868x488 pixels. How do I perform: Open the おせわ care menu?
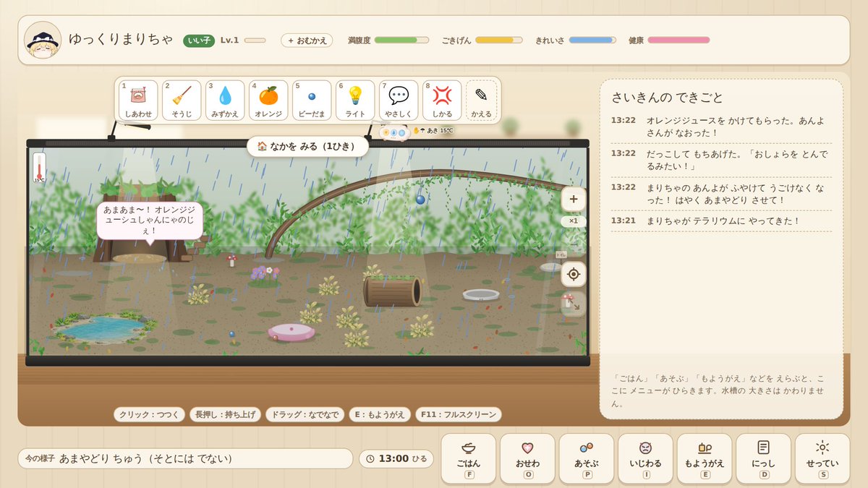click(527, 458)
